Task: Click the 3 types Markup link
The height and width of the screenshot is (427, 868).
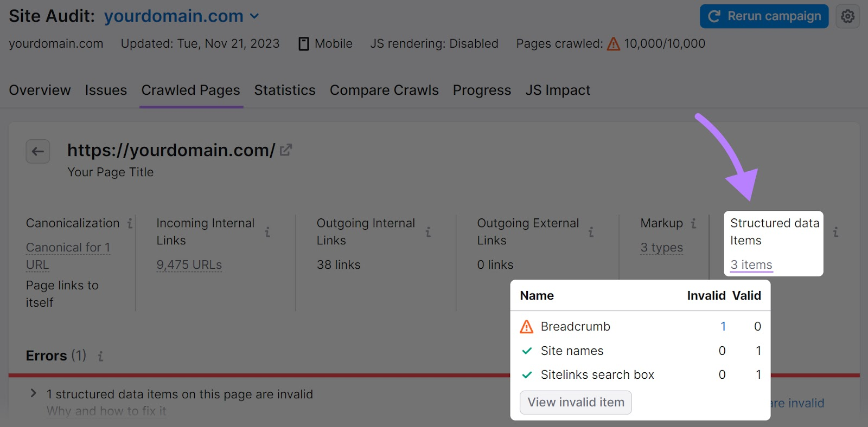Action: pyautogui.click(x=660, y=247)
